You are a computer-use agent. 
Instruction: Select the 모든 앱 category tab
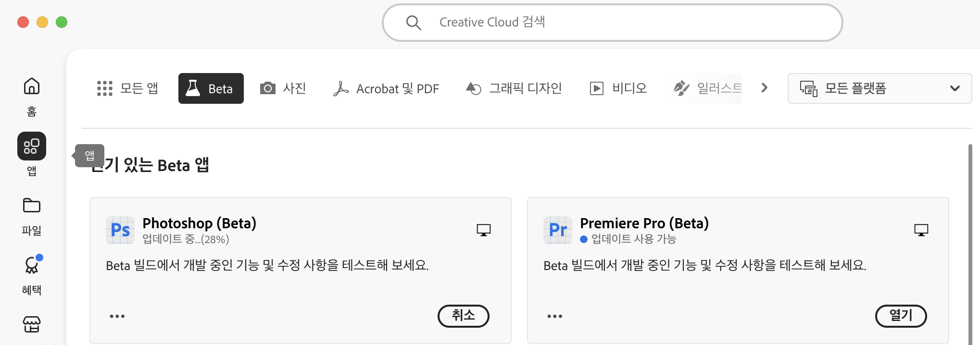(x=128, y=88)
